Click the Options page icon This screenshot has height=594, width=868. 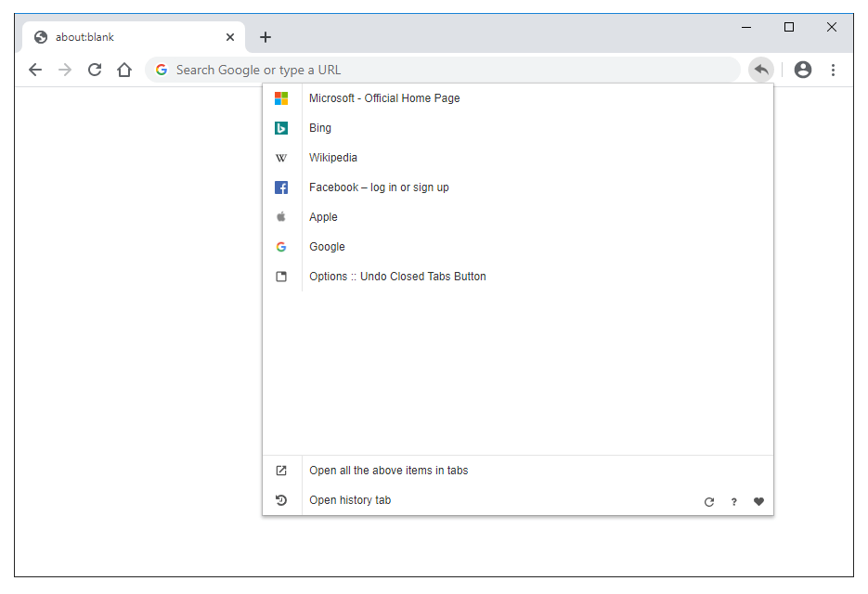[x=281, y=277]
